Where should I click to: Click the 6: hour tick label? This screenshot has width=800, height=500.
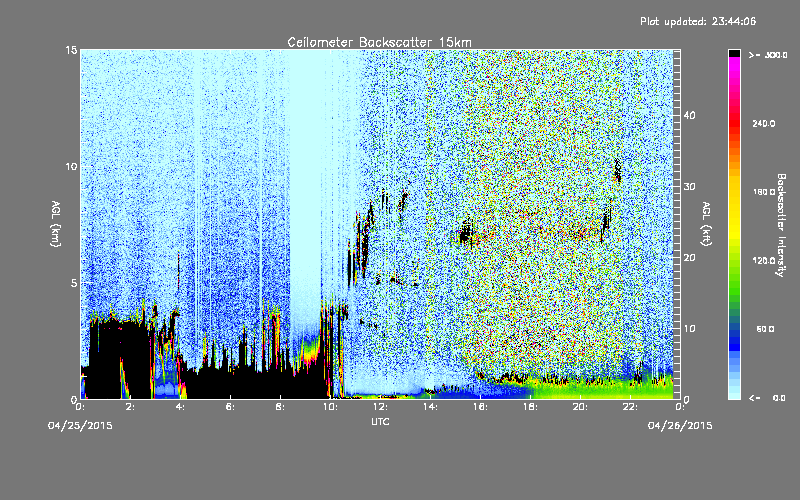click(230, 407)
